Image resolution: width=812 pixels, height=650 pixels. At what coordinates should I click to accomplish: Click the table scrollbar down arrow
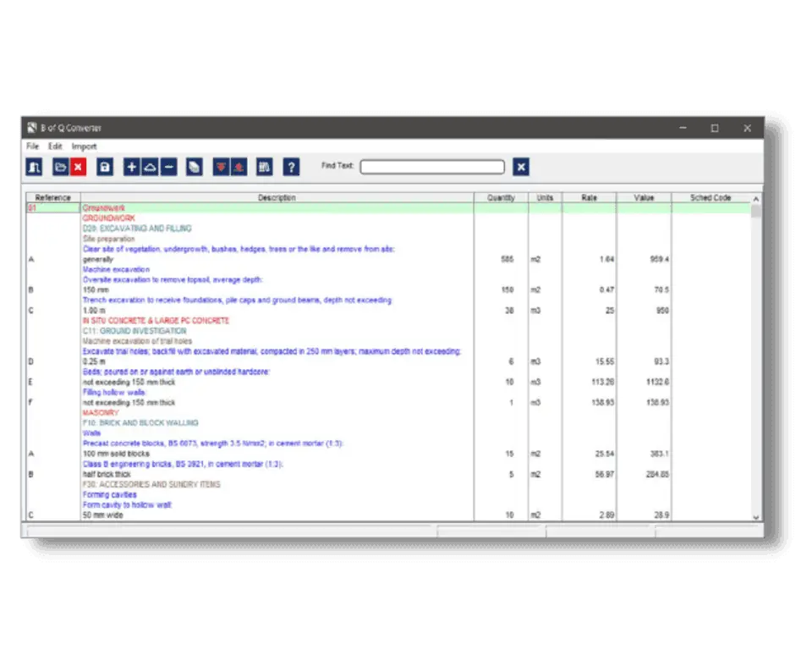756,517
